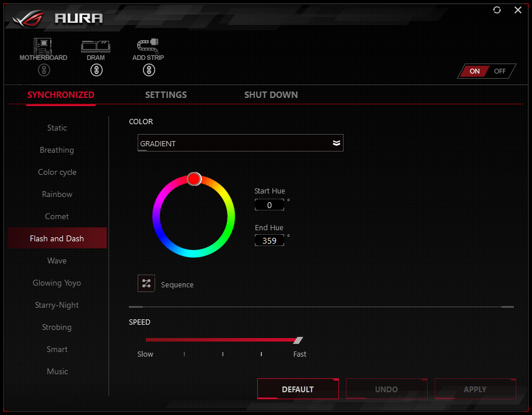Switch lighting ON

coord(474,71)
